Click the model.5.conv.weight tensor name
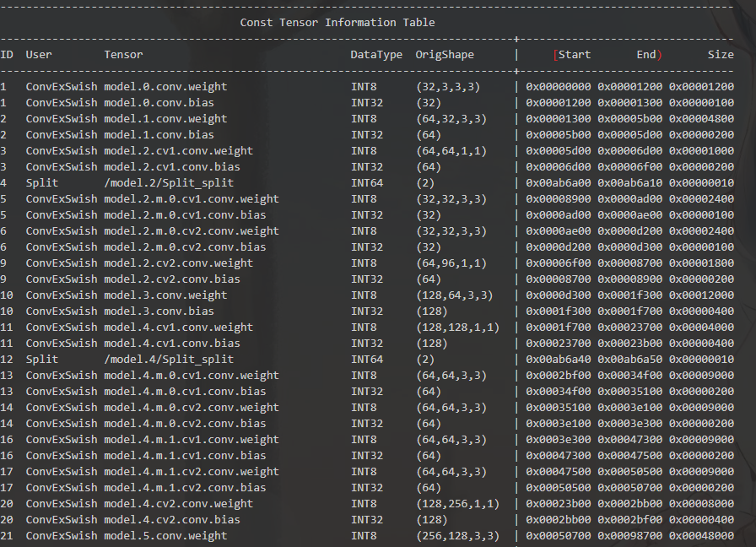 165,536
